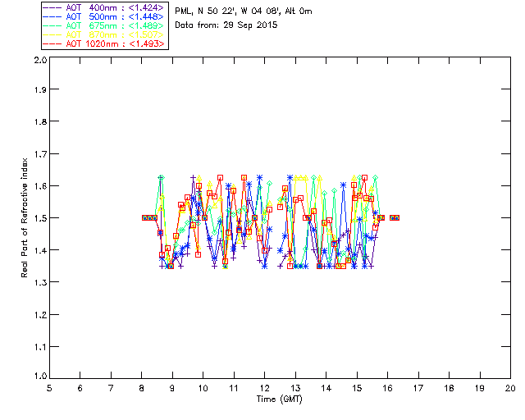Click the 'AOT 400nm : <1.424>' legend entry
Image resolution: width=525 pixels, height=420 pixels.
pyautogui.click(x=103, y=7)
